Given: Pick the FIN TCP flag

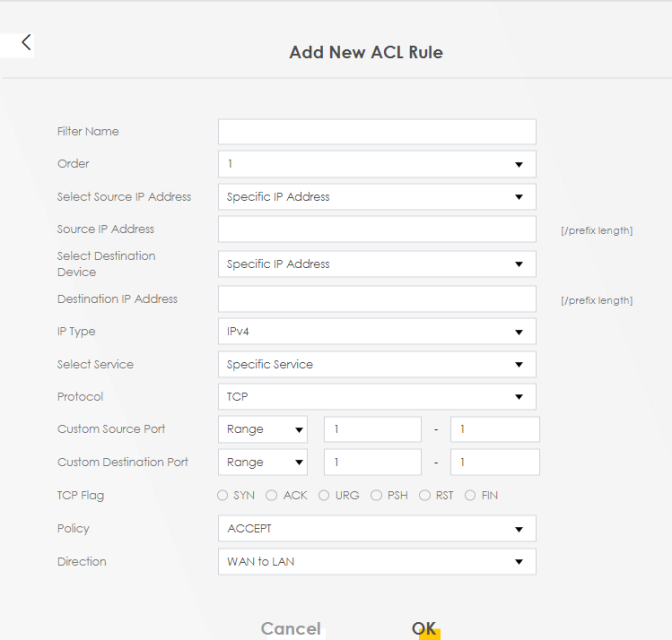Looking at the screenshot, I should pos(471,495).
